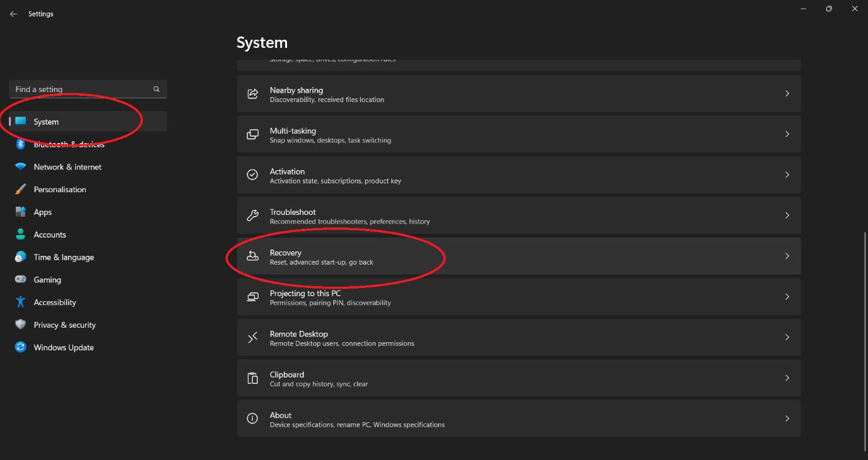Click the Accessibility icon in the sidebar
The image size is (868, 460).
tap(20, 302)
